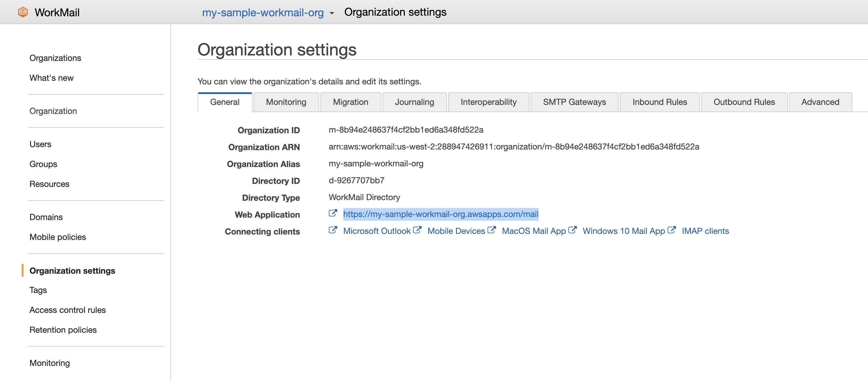
Task: Click the WorkMail title in the header
Action: (x=57, y=12)
